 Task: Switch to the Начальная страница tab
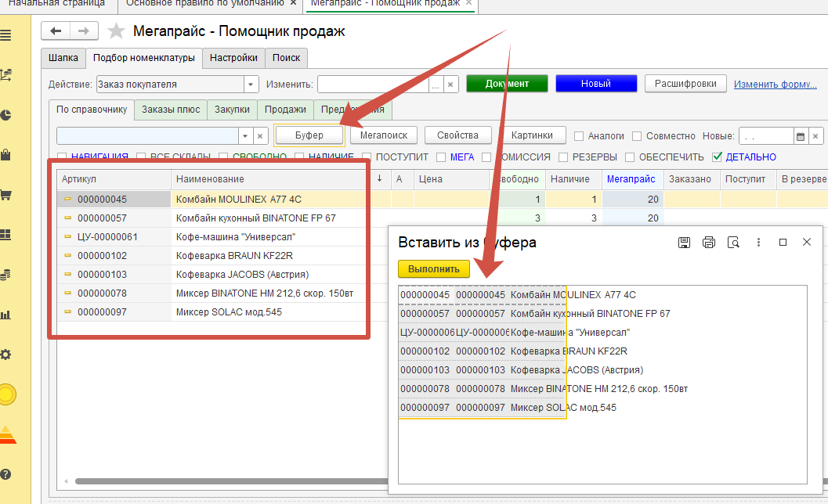(56, 3)
